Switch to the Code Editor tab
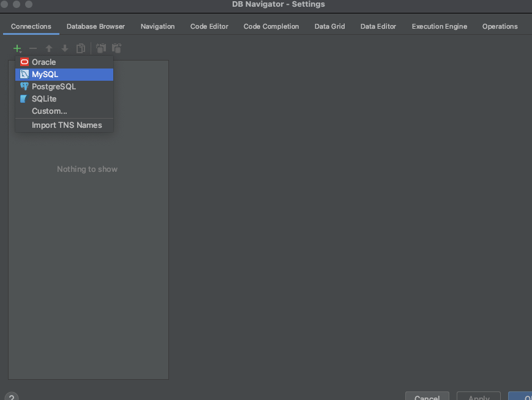The height and width of the screenshot is (400, 532). pyautogui.click(x=209, y=26)
